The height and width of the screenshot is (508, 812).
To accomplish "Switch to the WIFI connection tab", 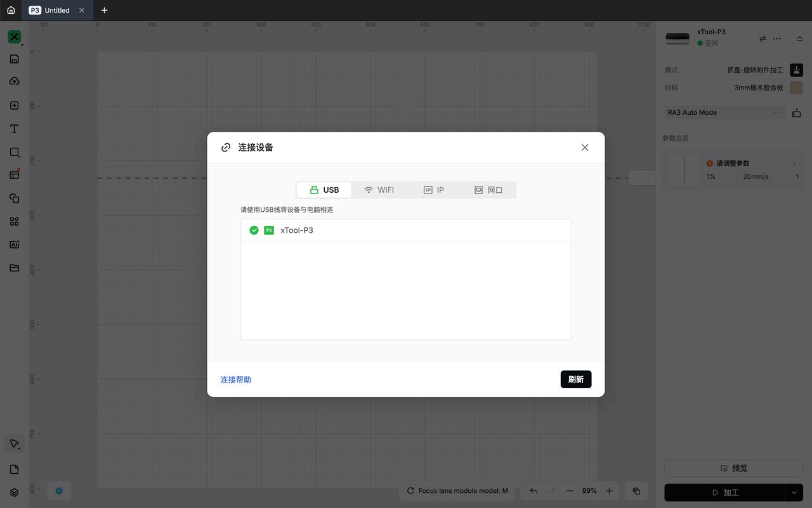I will click(x=379, y=190).
